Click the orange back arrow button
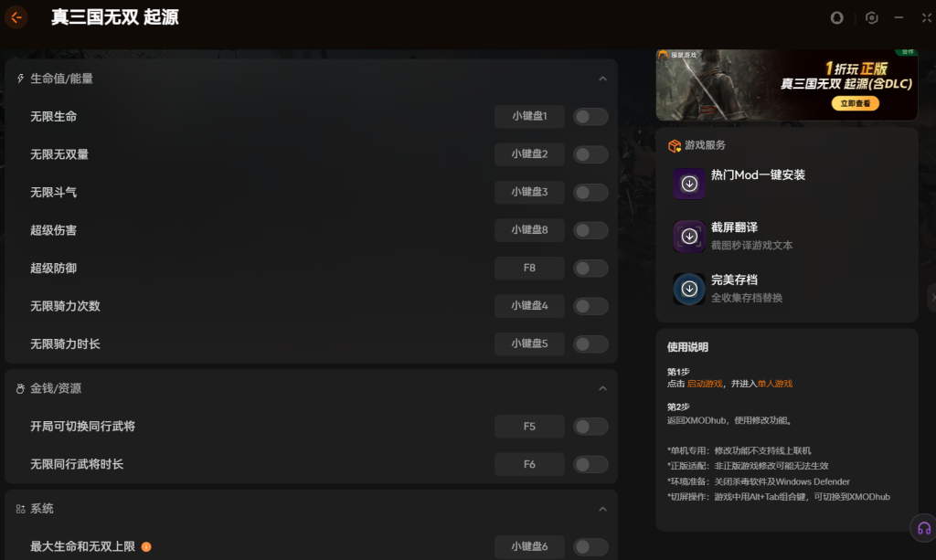Viewport: 936px width, 560px height. coord(16,17)
